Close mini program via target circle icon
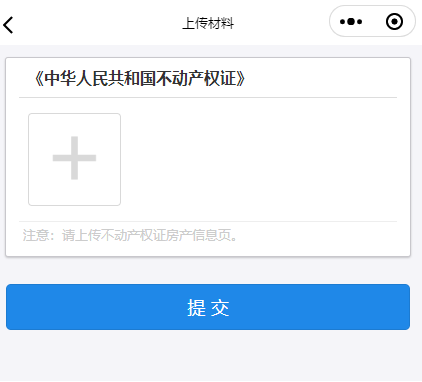 [394, 22]
